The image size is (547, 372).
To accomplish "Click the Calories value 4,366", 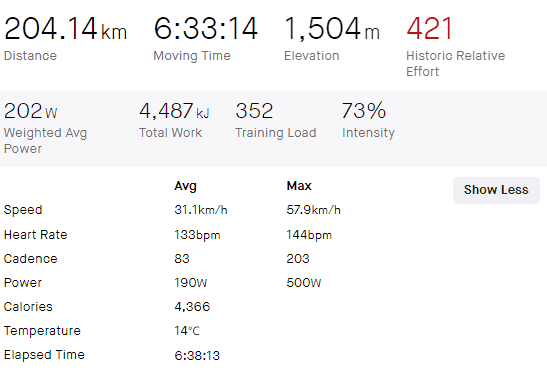I will pos(192,307).
